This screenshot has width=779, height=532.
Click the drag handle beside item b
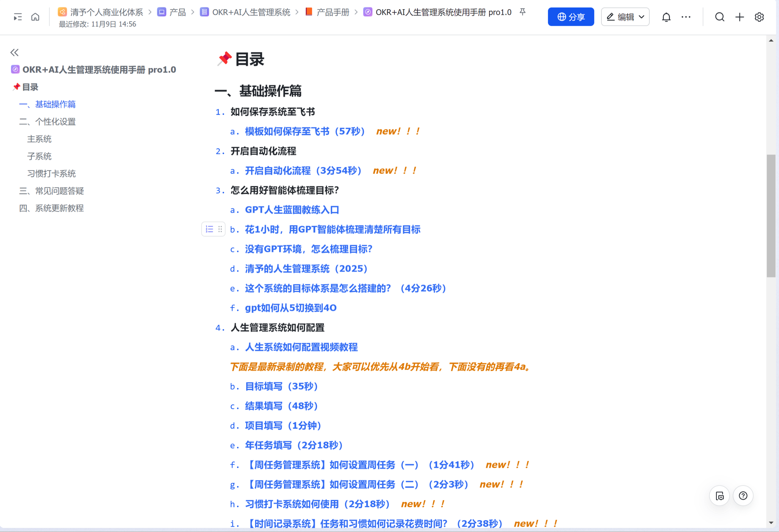[220, 229]
